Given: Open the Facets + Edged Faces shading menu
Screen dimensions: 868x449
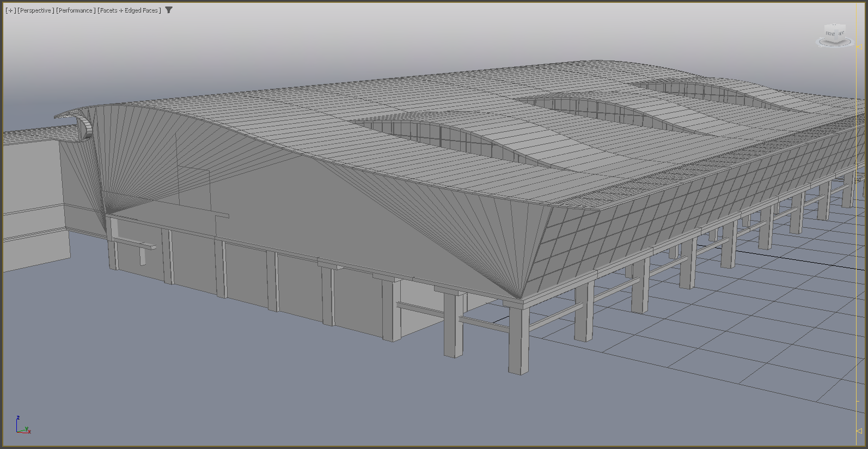Looking at the screenshot, I should click(129, 10).
